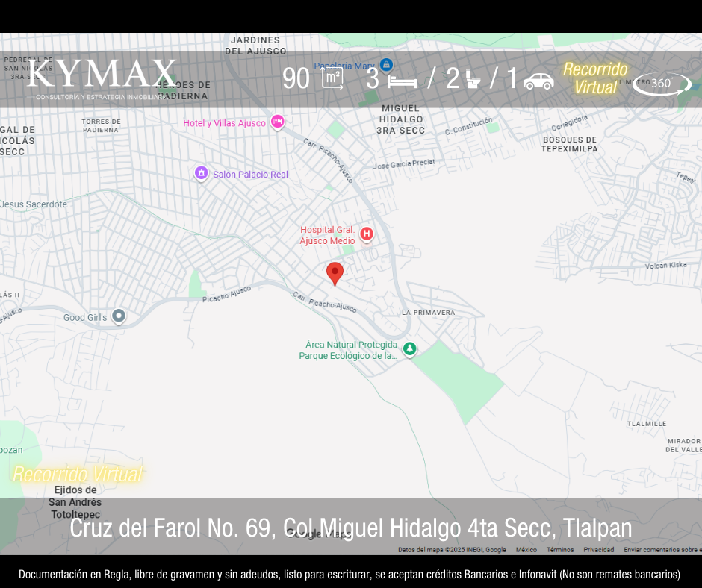
Task: Open the Recorrido Virtual link above Ejidos label
Action: point(78,474)
